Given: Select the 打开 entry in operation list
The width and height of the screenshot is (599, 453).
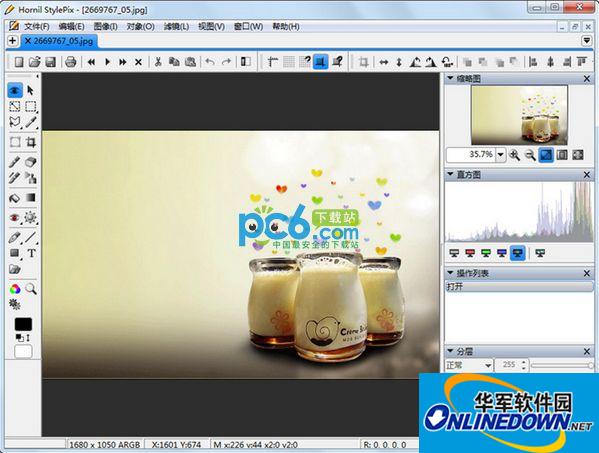Looking at the screenshot, I should pos(519,286).
